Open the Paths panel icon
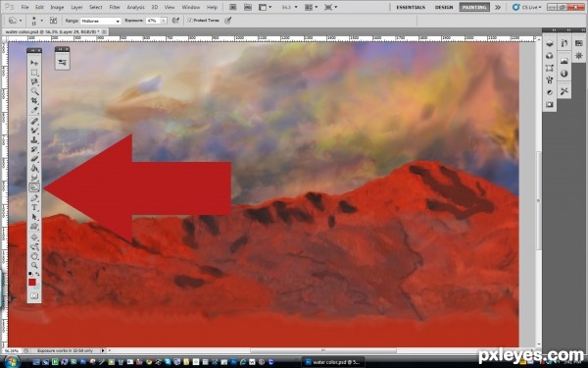588x368 pixels. pos(550,68)
